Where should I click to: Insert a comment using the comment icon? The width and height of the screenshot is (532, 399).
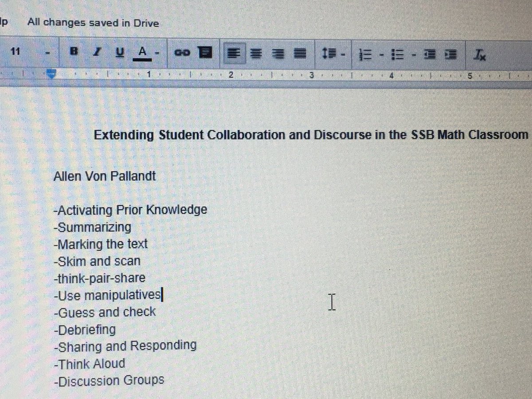(205, 53)
